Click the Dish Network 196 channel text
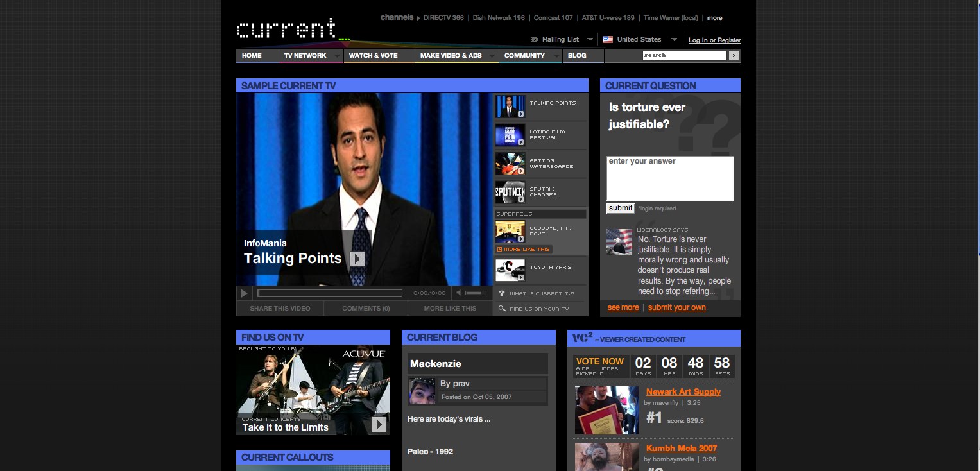Viewport: 980px width, 471px height. (499, 18)
